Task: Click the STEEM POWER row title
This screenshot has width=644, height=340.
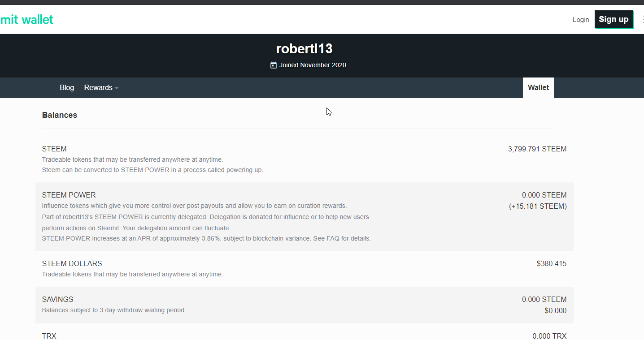Action: tap(69, 195)
